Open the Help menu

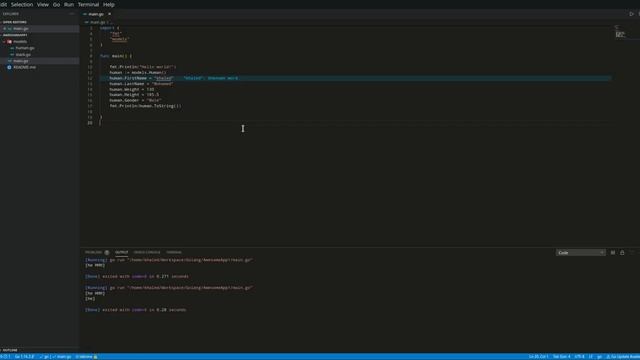point(109,4)
